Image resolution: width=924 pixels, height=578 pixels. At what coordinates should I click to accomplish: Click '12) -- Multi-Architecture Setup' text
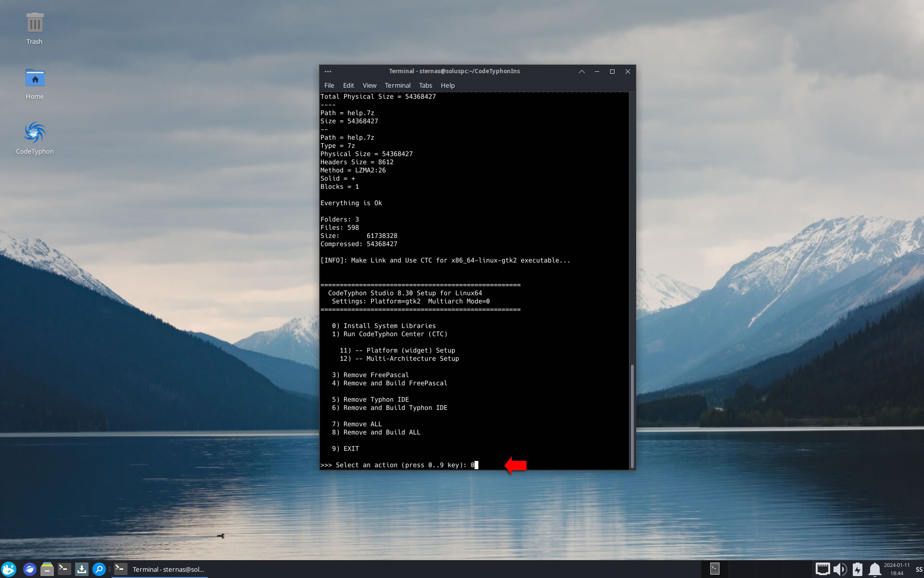pyautogui.click(x=399, y=358)
